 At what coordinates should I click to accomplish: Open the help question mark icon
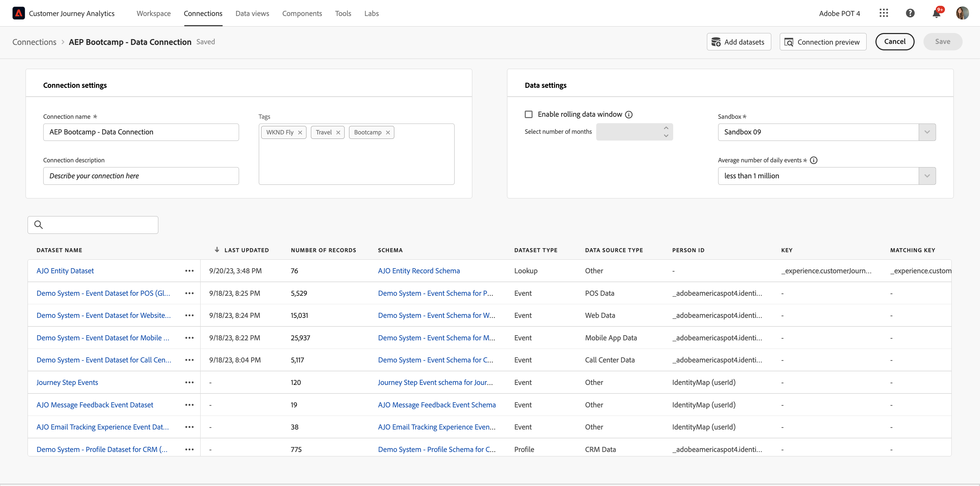click(910, 13)
